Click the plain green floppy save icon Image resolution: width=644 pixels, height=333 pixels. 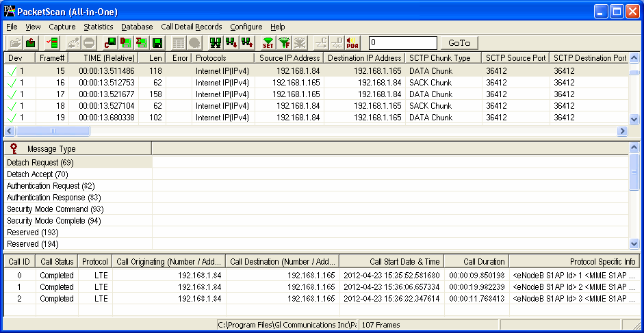[x=157, y=42]
